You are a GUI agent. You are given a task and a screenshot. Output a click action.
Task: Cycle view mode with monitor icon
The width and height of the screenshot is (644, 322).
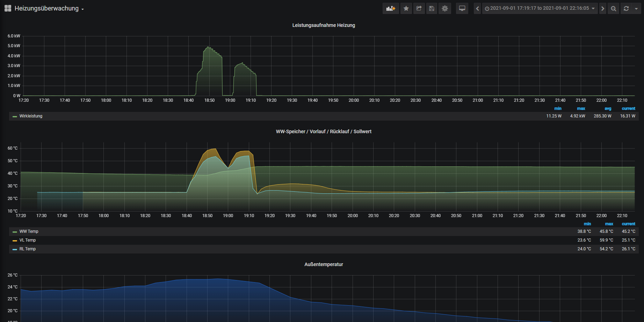tap(462, 8)
